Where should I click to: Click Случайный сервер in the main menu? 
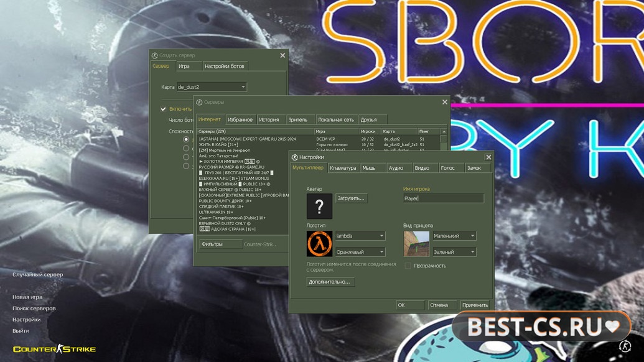[x=37, y=274]
